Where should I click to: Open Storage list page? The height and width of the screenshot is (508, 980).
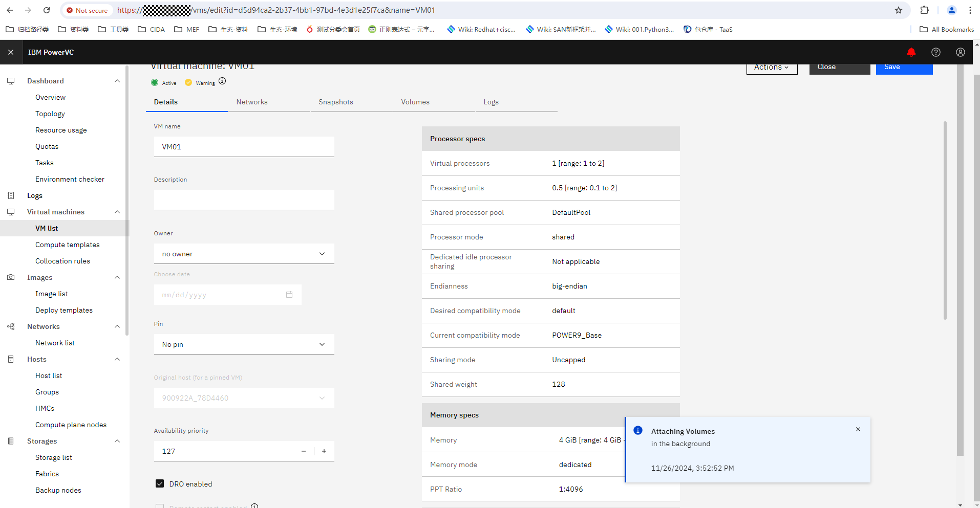(x=53, y=457)
